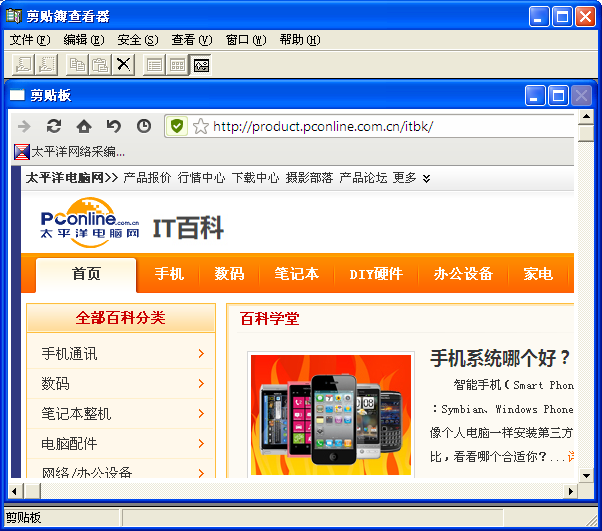Open the 窗口(W) menu
The height and width of the screenshot is (531, 602).
[x=246, y=40]
